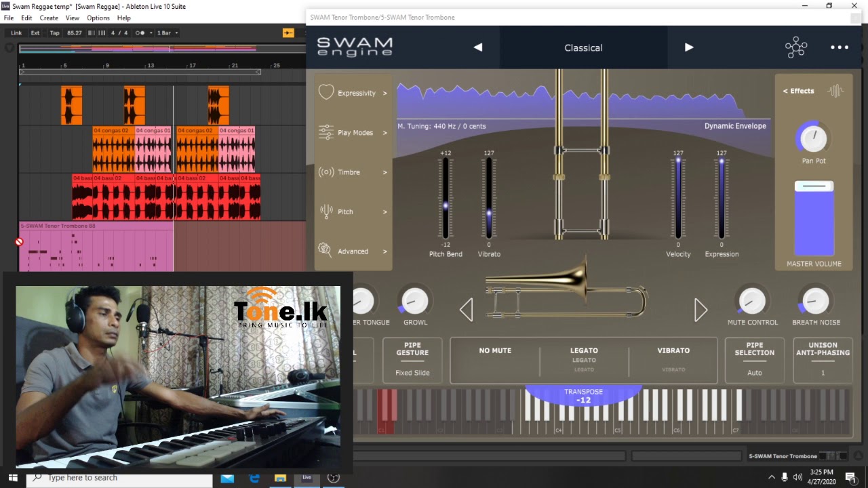
Task: Open Ableton File menu
Action: (9, 18)
